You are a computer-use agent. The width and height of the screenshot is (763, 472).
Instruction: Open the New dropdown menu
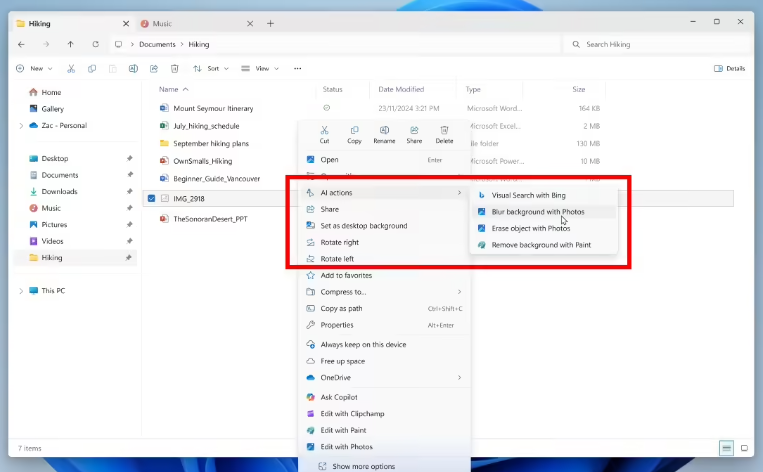point(35,68)
